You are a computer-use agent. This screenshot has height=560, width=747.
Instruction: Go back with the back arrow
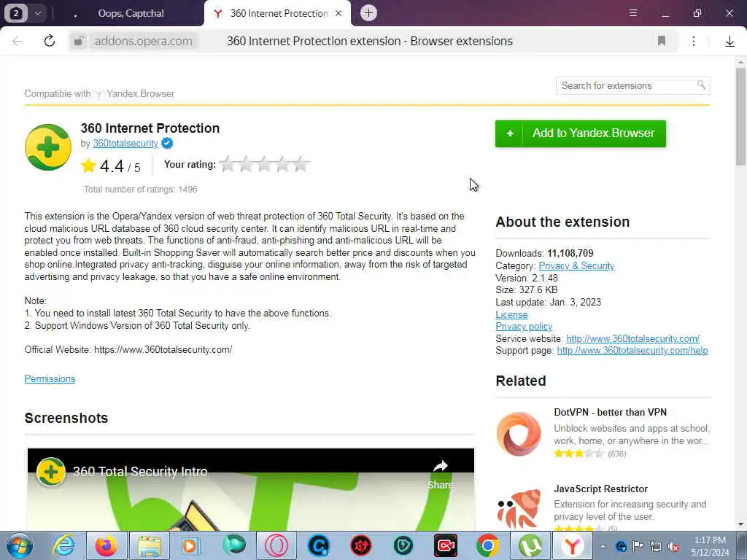[18, 41]
